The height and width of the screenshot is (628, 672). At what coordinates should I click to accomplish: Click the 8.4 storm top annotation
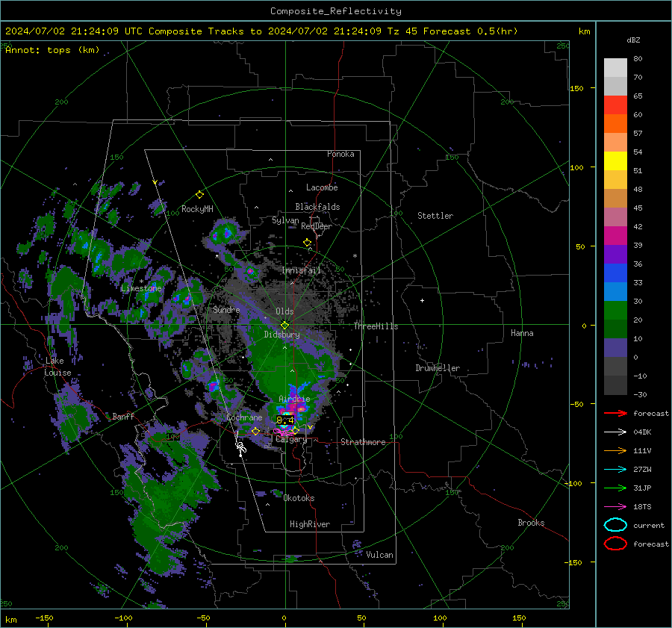click(x=285, y=420)
